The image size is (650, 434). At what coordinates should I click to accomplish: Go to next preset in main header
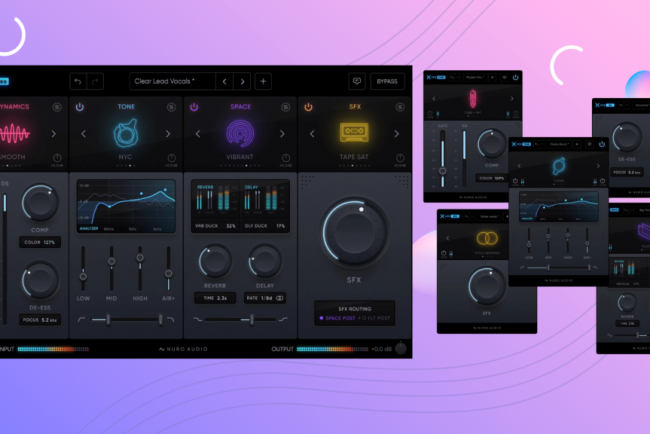tap(243, 82)
